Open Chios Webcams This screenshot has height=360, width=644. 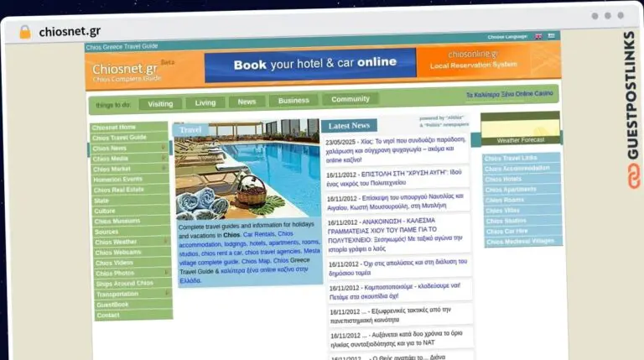pos(132,253)
